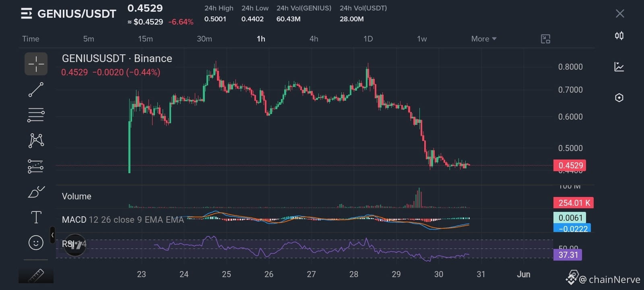Click the Jun label on the time axis
Image resolution: width=644 pixels, height=290 pixels.
click(x=524, y=274)
